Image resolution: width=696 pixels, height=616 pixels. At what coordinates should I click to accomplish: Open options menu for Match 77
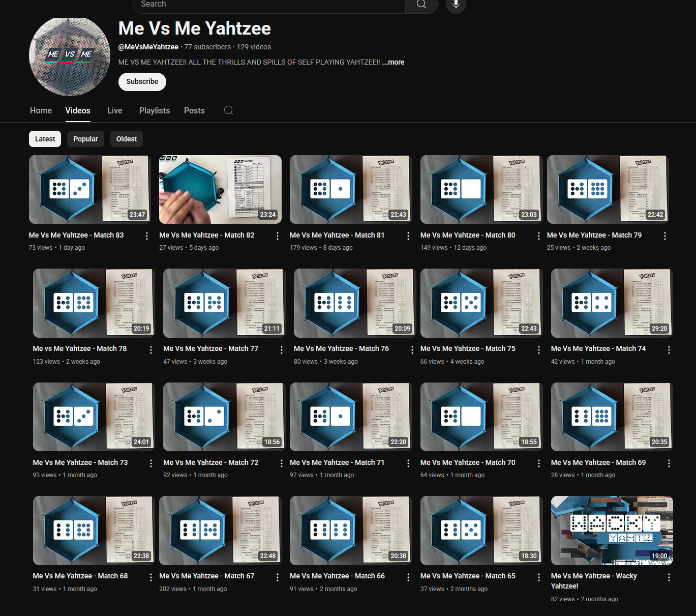click(x=282, y=350)
